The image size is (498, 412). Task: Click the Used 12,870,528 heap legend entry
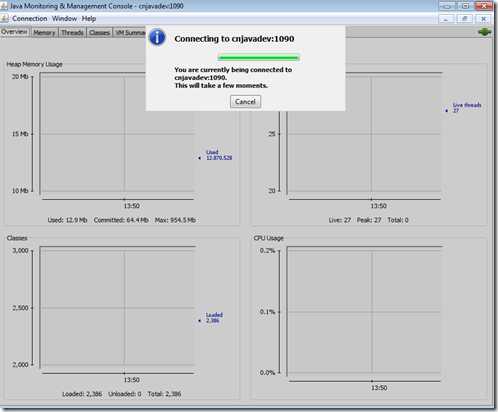(216, 155)
